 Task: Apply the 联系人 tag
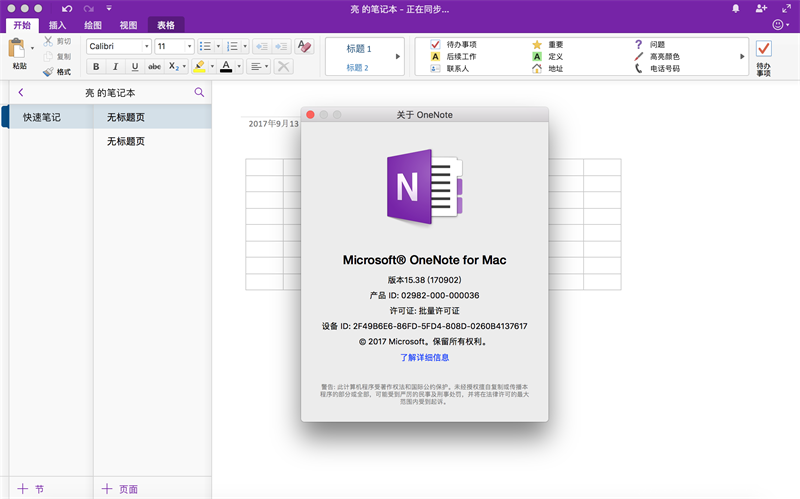449,68
